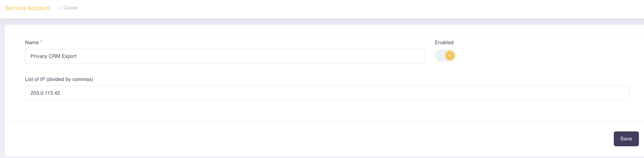Click the bullet separator before Create
The width and height of the screenshot is (644, 158).
coord(60,8)
